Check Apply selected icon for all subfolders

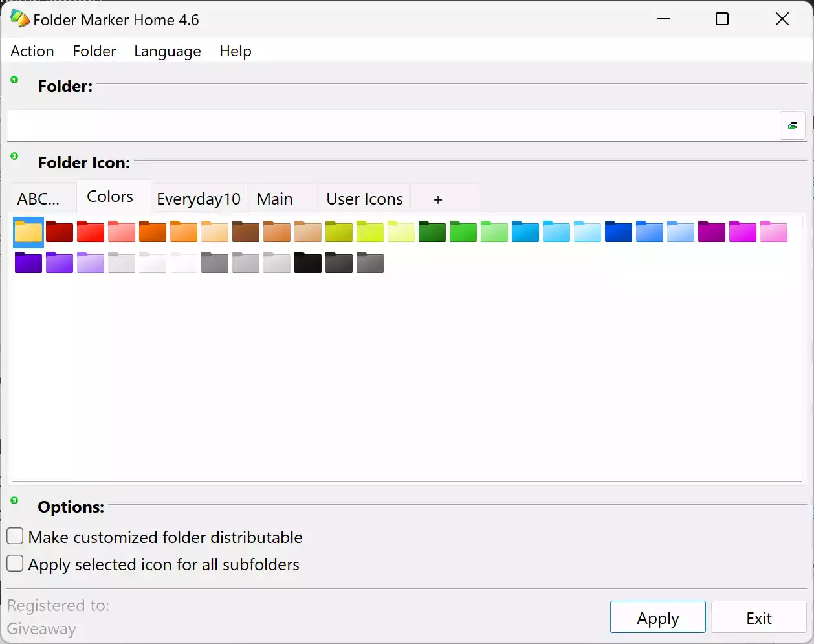tap(15, 564)
